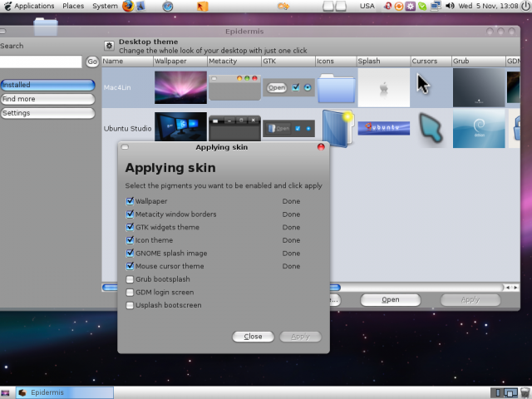This screenshot has height=399, width=532.
Task: Select the Mac4Lin skin row name
Action: point(117,87)
